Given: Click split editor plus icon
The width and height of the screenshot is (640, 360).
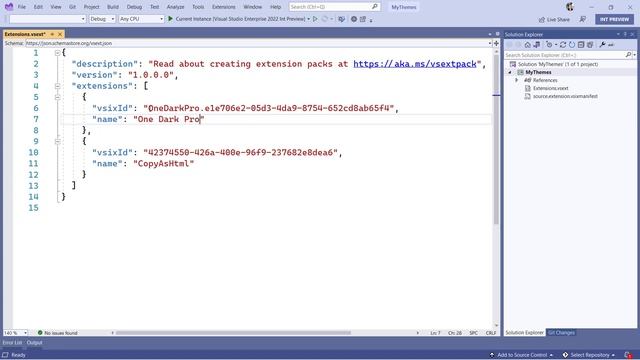Looking at the screenshot, I should pyautogui.click(x=496, y=43).
